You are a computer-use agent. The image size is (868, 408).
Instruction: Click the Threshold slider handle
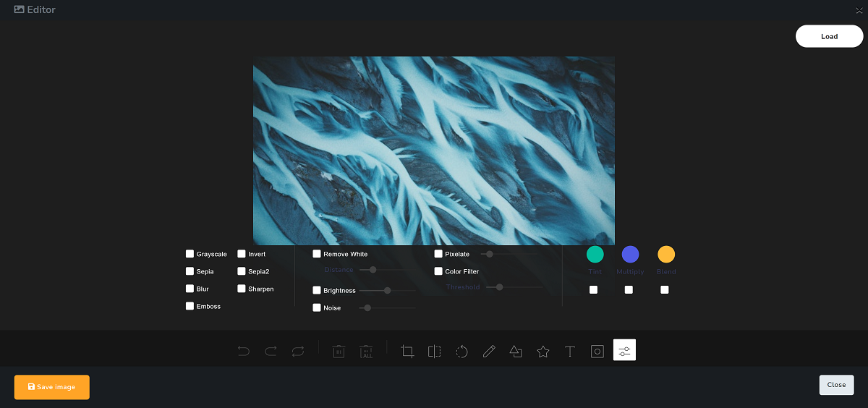pos(499,287)
